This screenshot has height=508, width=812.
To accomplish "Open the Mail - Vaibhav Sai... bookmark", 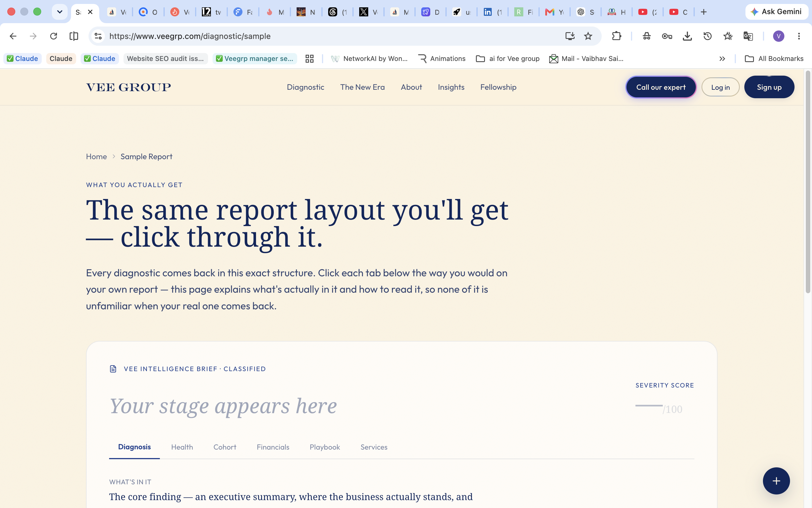I will point(586,58).
